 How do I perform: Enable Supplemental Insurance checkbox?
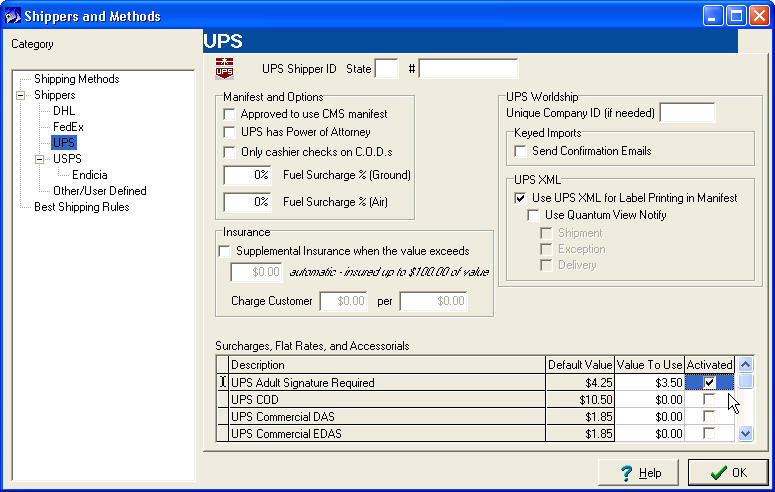pos(224,251)
